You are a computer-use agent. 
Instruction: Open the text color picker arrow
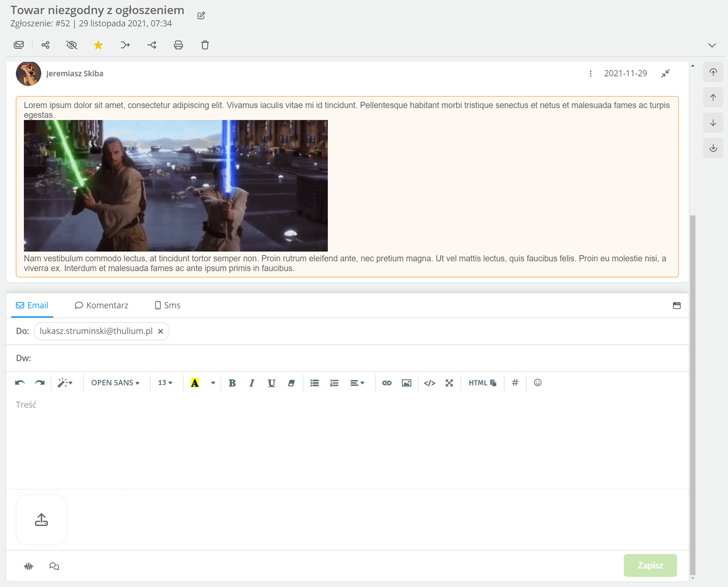(x=213, y=383)
